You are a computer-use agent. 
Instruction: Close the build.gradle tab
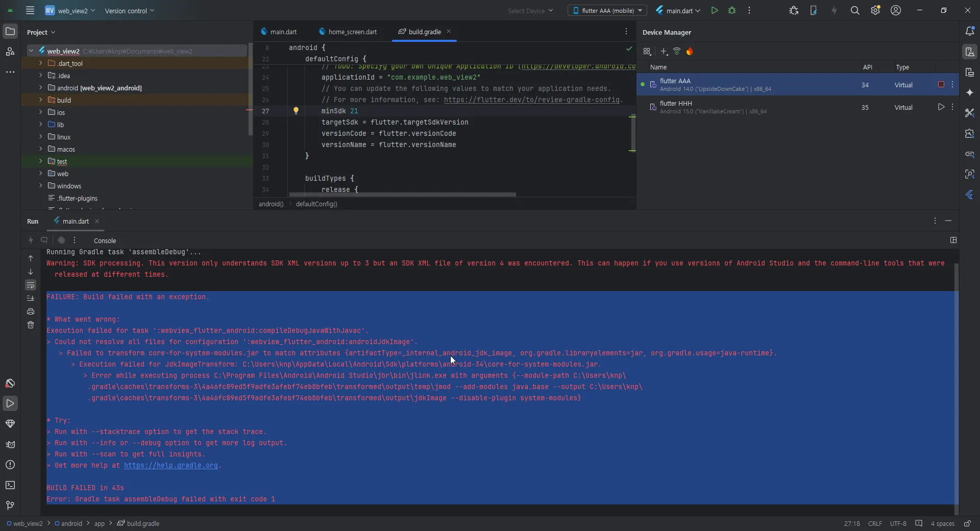tap(449, 31)
